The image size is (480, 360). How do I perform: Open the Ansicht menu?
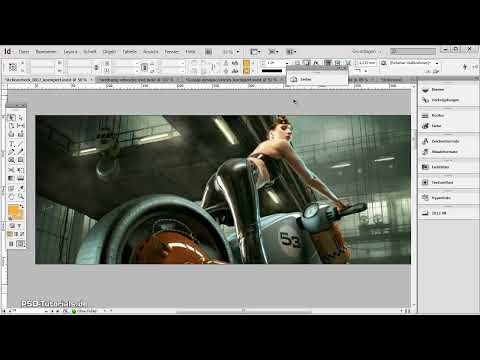tap(151, 52)
